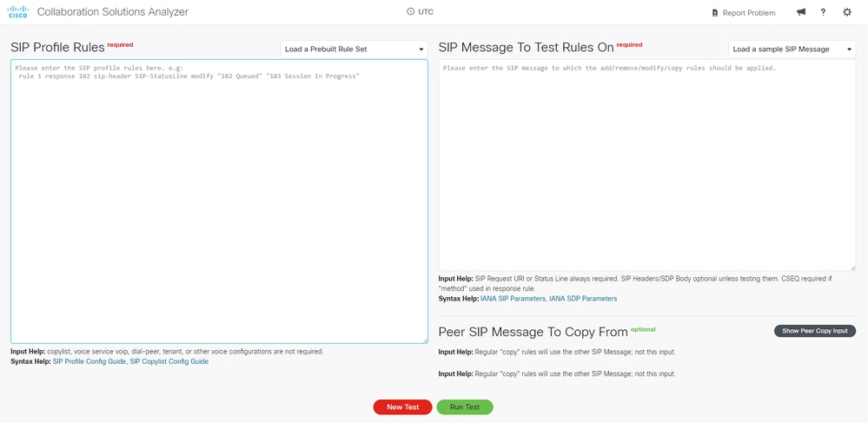Click SIP Profile Rules textarea resize handle

pyautogui.click(x=425, y=340)
